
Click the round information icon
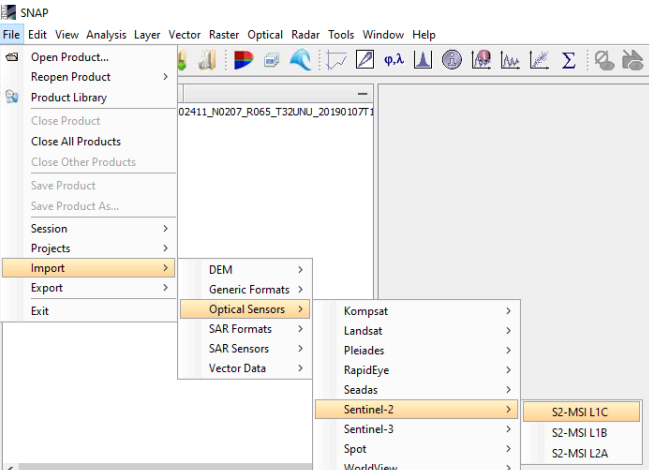452,60
